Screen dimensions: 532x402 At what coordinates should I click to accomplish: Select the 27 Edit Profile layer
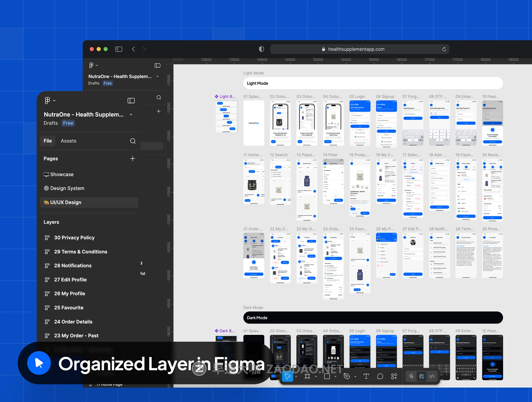pyautogui.click(x=70, y=280)
